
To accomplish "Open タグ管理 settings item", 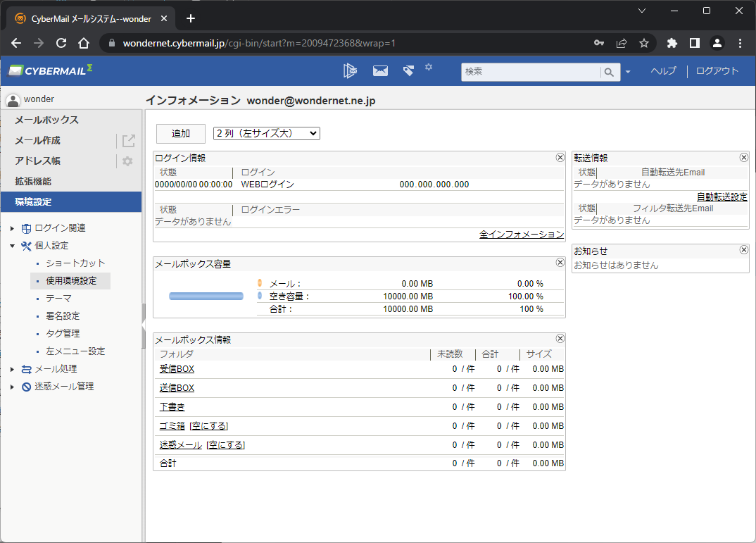I will tap(63, 333).
